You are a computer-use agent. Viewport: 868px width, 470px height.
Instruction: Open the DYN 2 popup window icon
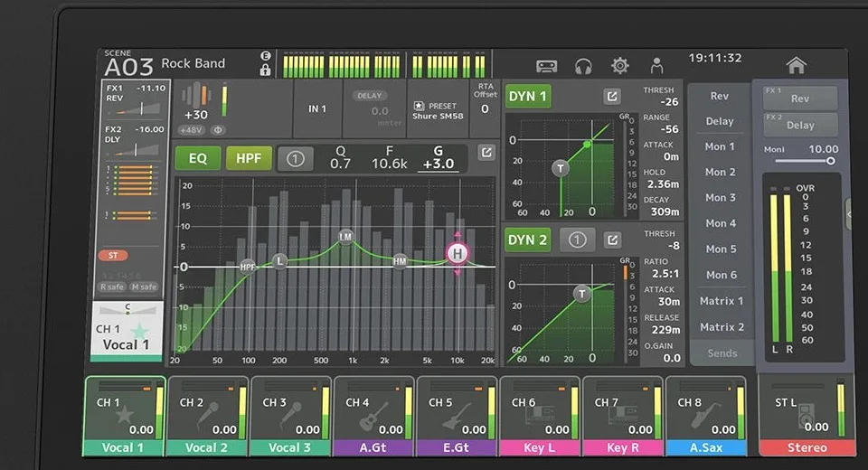612,240
